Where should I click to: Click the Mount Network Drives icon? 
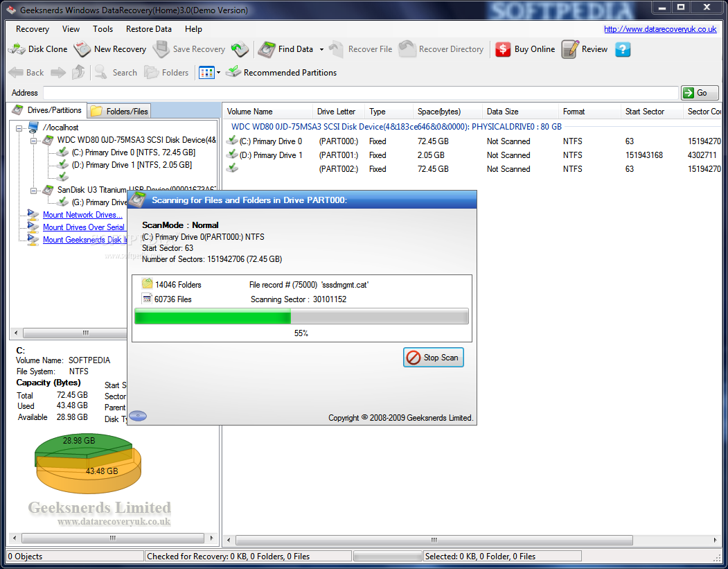33,215
